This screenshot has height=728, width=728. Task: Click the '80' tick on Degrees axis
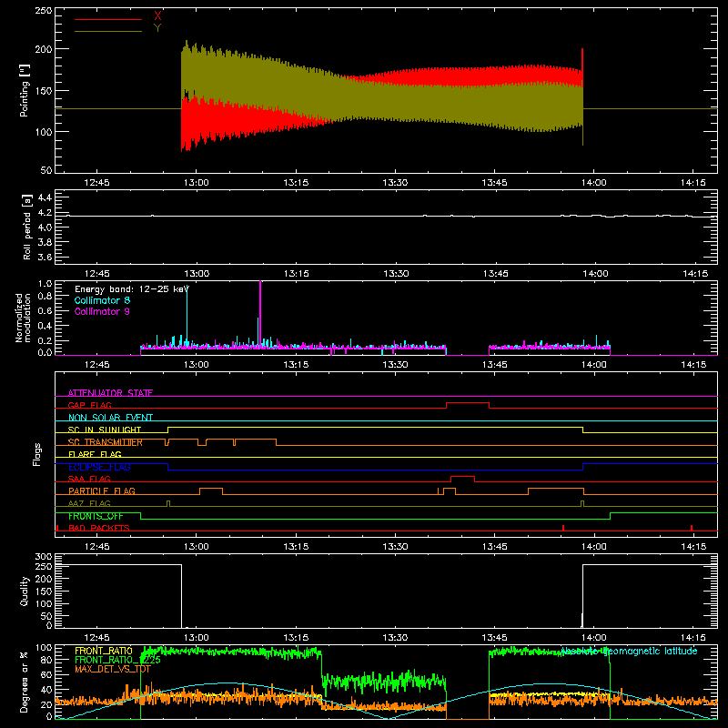click(x=46, y=660)
